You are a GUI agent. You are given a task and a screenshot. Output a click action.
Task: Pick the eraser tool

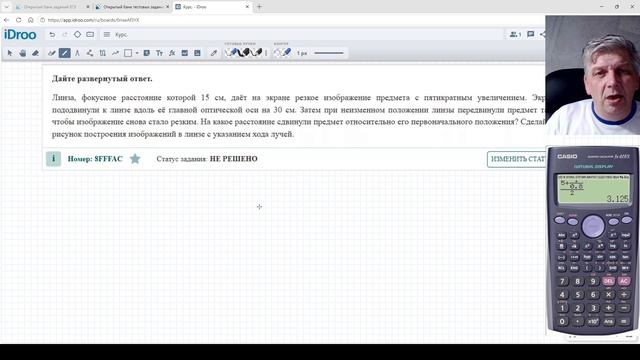(x=36, y=53)
